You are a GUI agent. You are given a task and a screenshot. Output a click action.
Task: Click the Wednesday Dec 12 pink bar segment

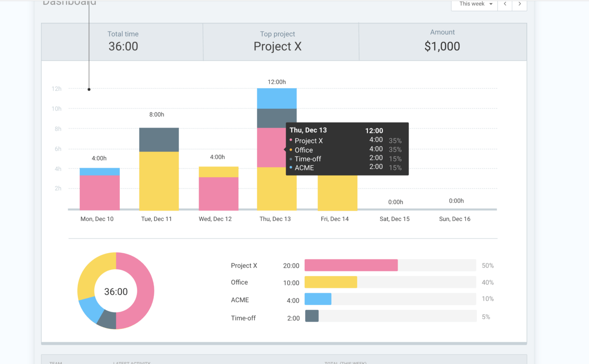tap(218, 193)
